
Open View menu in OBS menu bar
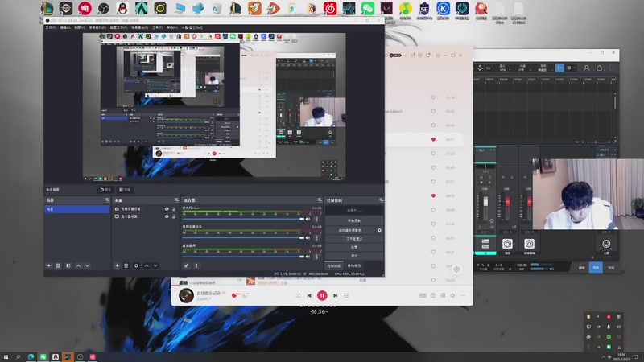[79, 27]
